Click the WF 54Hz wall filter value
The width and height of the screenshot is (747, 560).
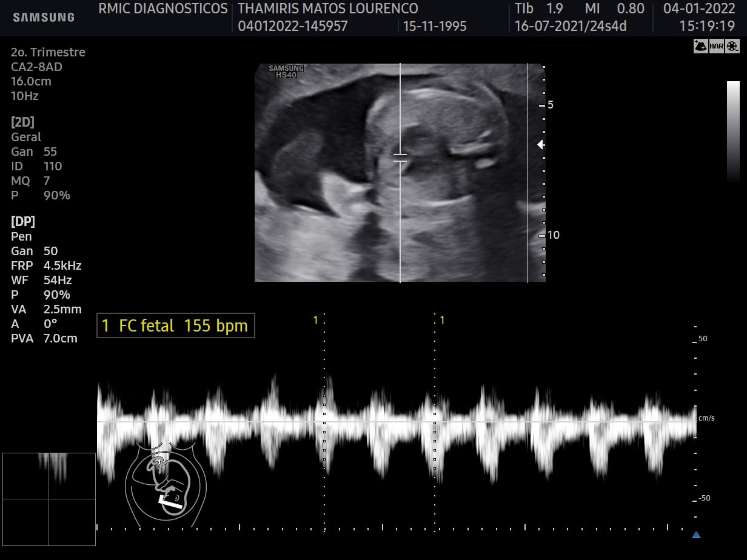(x=41, y=280)
